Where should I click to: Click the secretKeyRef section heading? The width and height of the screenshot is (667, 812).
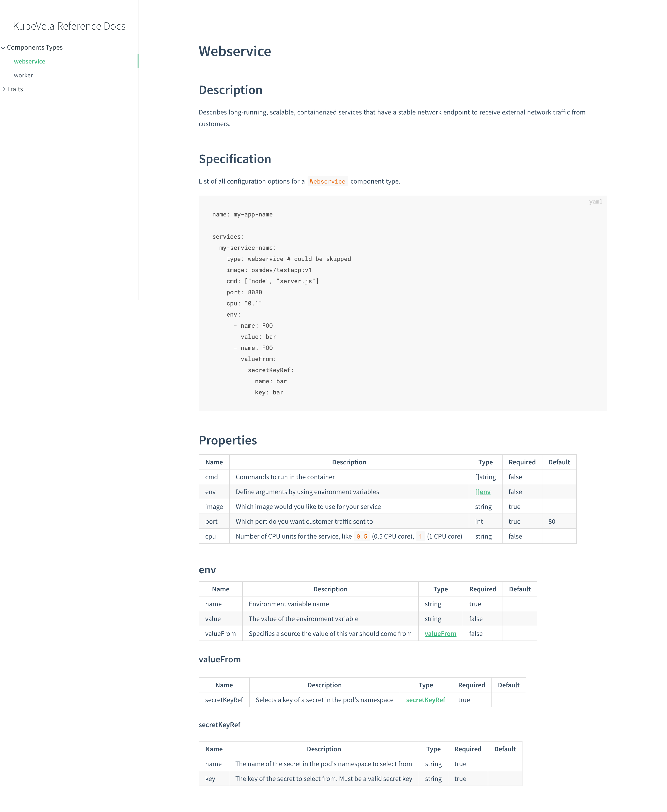click(x=219, y=725)
